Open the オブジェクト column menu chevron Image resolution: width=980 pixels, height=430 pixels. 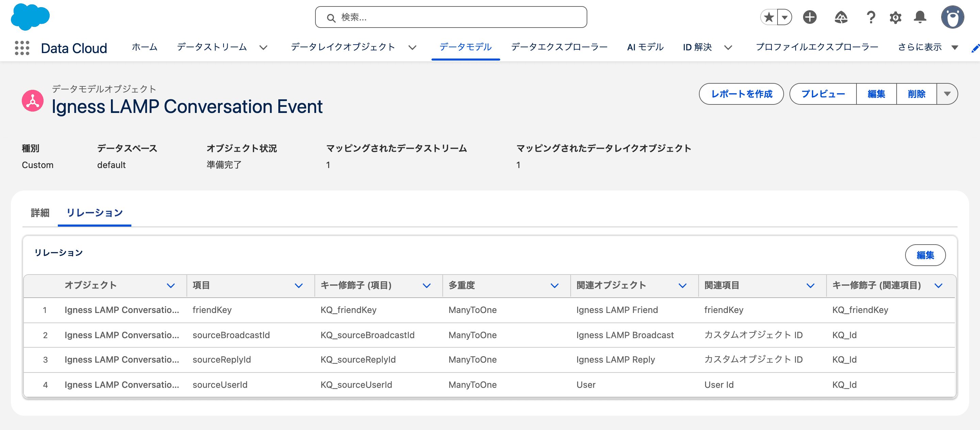tap(171, 285)
